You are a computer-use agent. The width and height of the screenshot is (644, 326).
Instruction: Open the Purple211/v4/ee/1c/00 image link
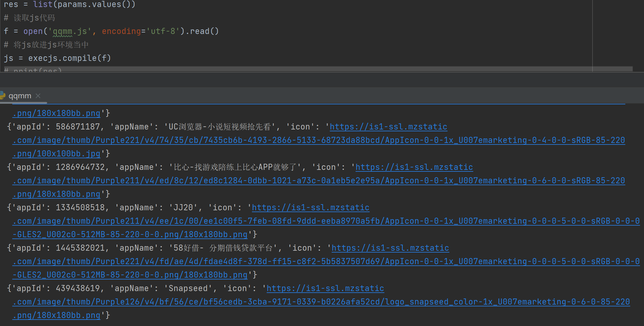[x=326, y=221]
